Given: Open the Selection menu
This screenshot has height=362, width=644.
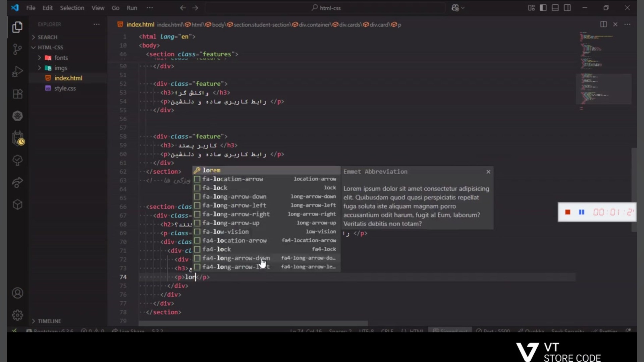Looking at the screenshot, I should pos(72,8).
